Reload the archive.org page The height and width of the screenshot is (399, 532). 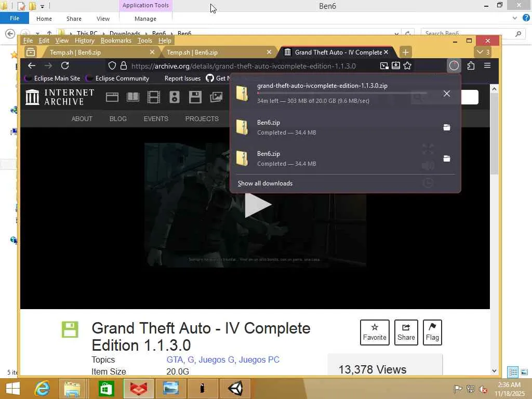pyautogui.click(x=65, y=66)
